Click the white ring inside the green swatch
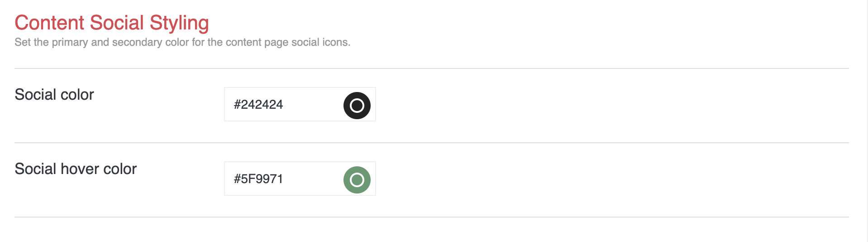 [x=357, y=175]
